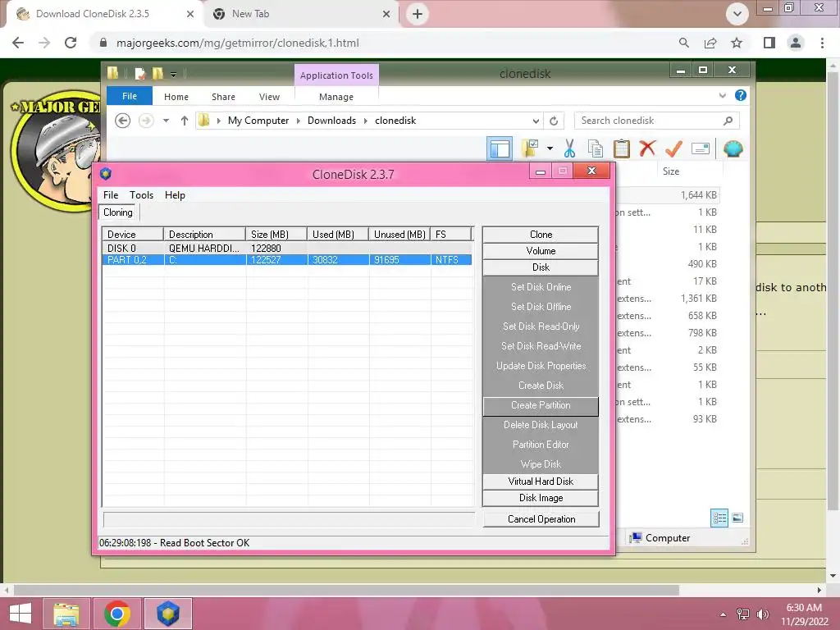Screen dimensions: 840x630
Task: Click Set Disk Online button
Action: [x=541, y=286]
